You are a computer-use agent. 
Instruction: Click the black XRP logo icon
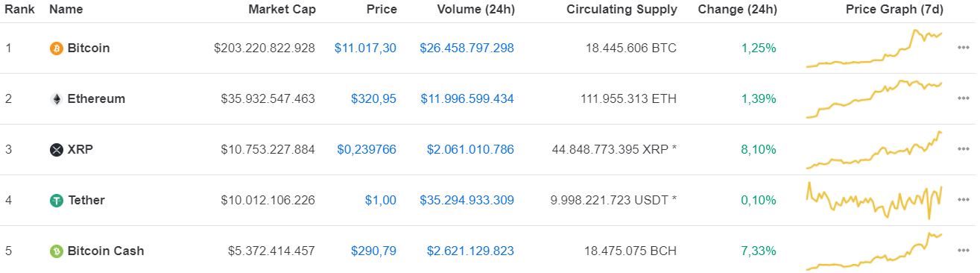(56, 150)
